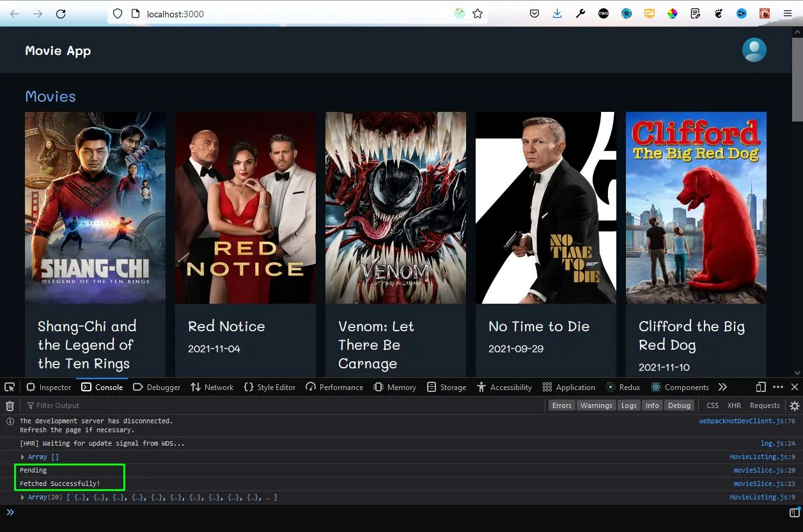803x532 pixels.
Task: Expand the Array(20) log entry
Action: (x=23, y=497)
